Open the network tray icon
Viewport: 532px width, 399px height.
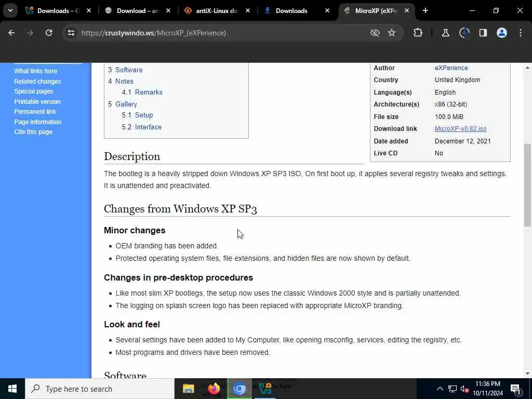453,389
